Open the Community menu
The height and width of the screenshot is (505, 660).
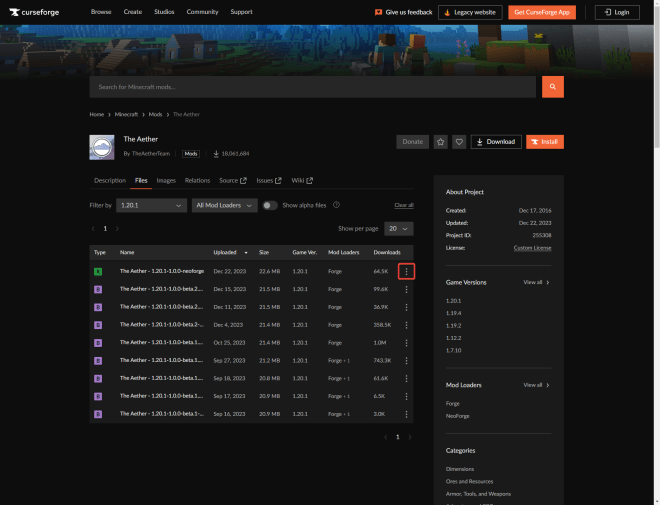click(x=202, y=12)
